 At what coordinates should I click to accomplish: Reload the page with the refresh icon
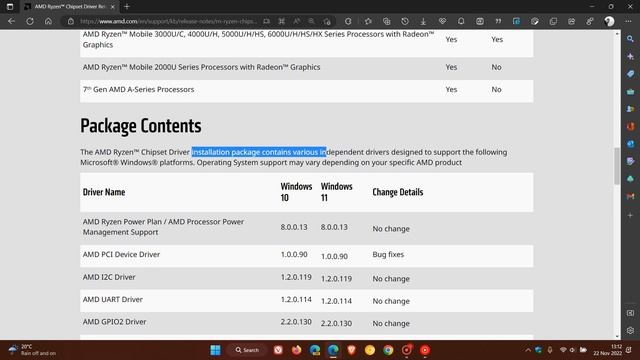tap(30, 21)
